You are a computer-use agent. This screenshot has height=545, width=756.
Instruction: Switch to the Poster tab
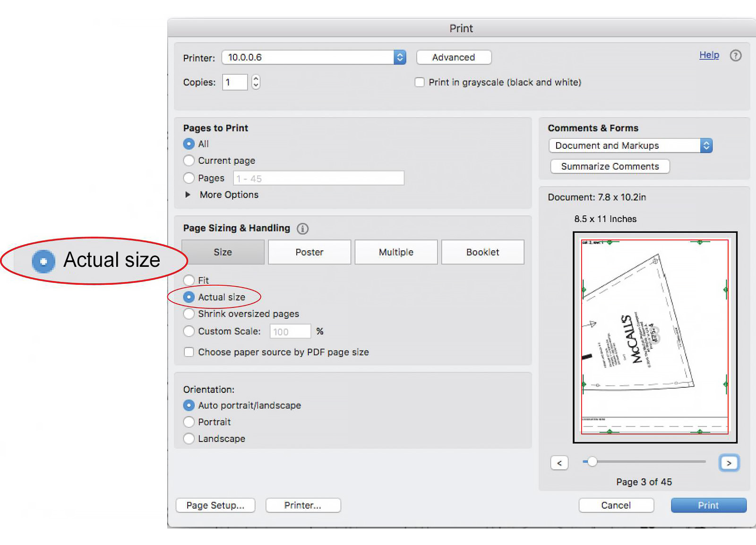pyautogui.click(x=309, y=252)
